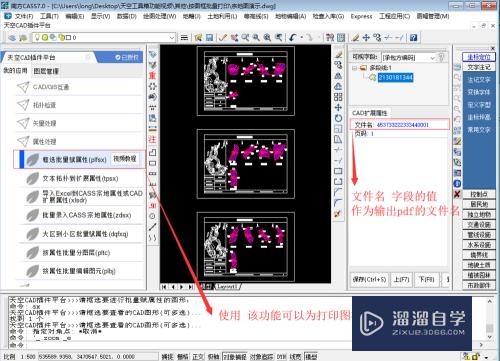Toggle 栅格 grid in status bar
Screen dimensions: 500x361
(x=183, y=357)
